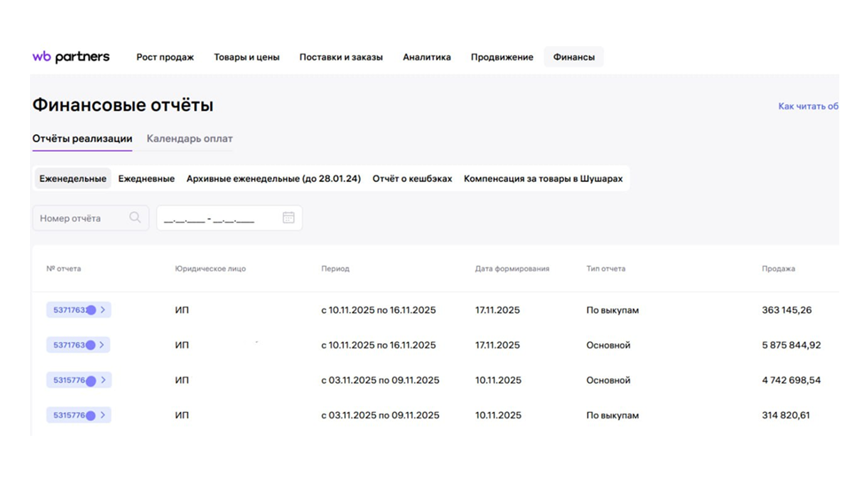Open the Аналитика section
This screenshot has height=478, width=868.
coord(426,57)
